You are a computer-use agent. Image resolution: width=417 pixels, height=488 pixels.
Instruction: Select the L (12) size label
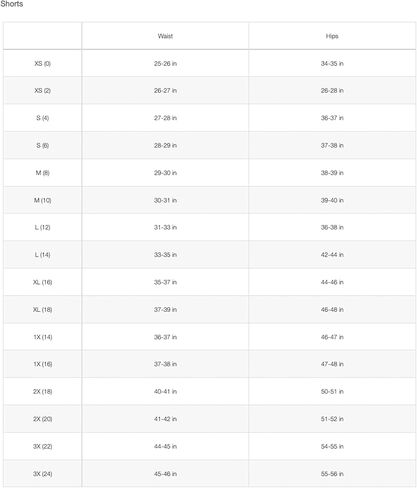(42, 228)
